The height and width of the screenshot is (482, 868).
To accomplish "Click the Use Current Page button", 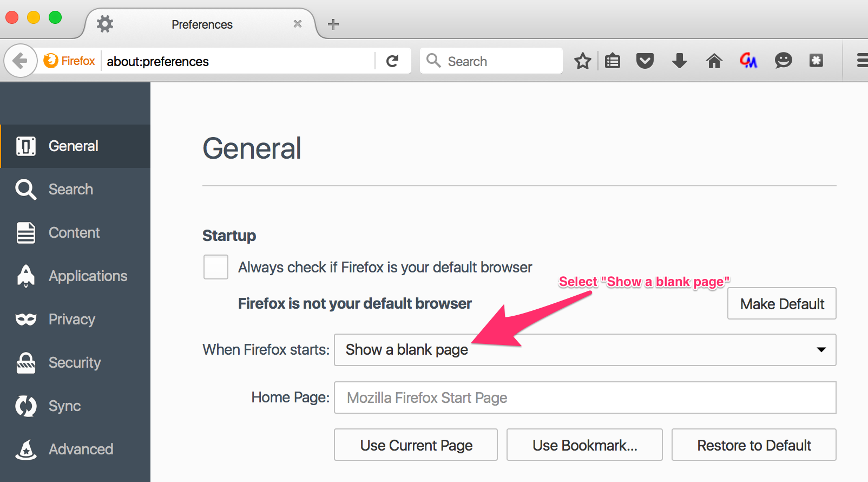I will point(416,445).
